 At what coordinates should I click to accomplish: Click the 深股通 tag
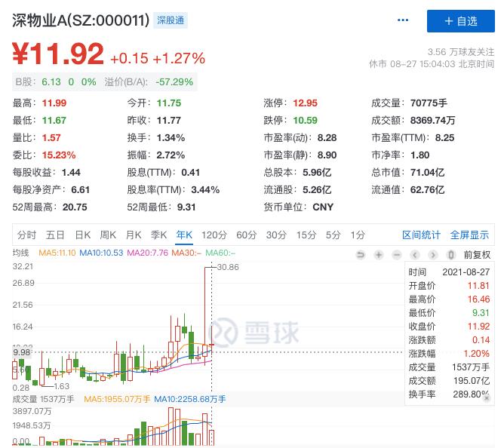click(x=171, y=20)
